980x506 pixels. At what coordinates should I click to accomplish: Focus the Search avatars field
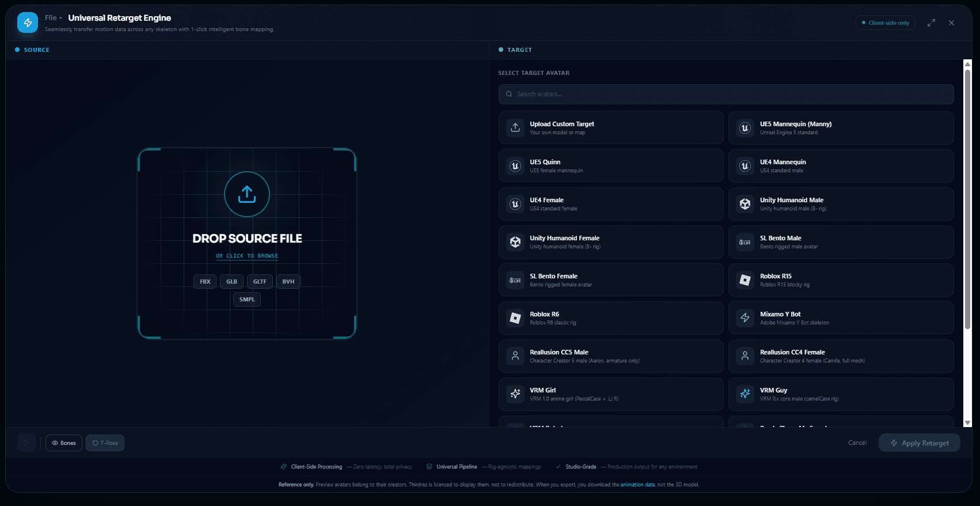(726, 94)
